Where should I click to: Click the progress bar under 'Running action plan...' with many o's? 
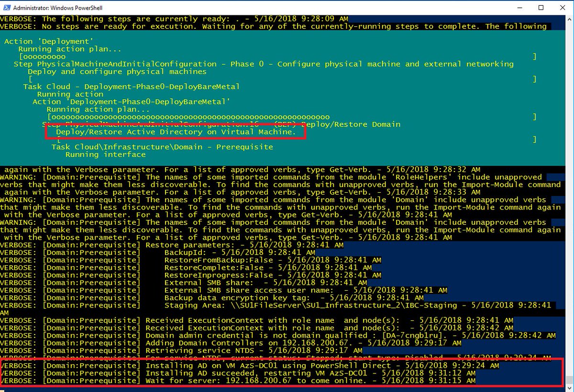tap(292, 117)
